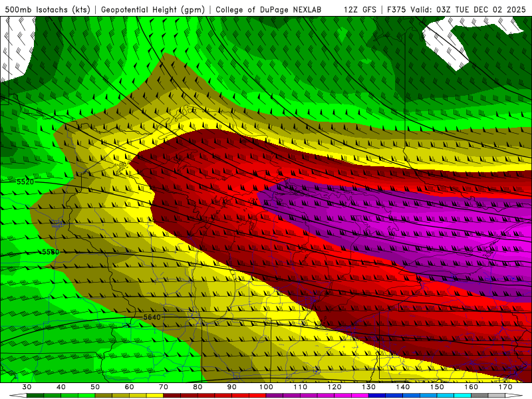This screenshot has height=399, width=532.
Task: Click the 5520 height contour label
Action: [x=25, y=182]
